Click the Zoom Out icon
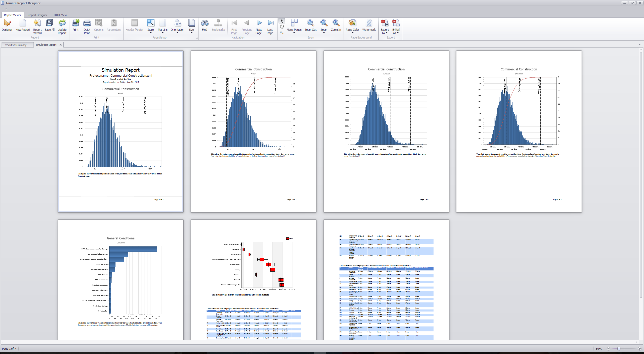Viewport: 644px width, 354px height. 310,25
